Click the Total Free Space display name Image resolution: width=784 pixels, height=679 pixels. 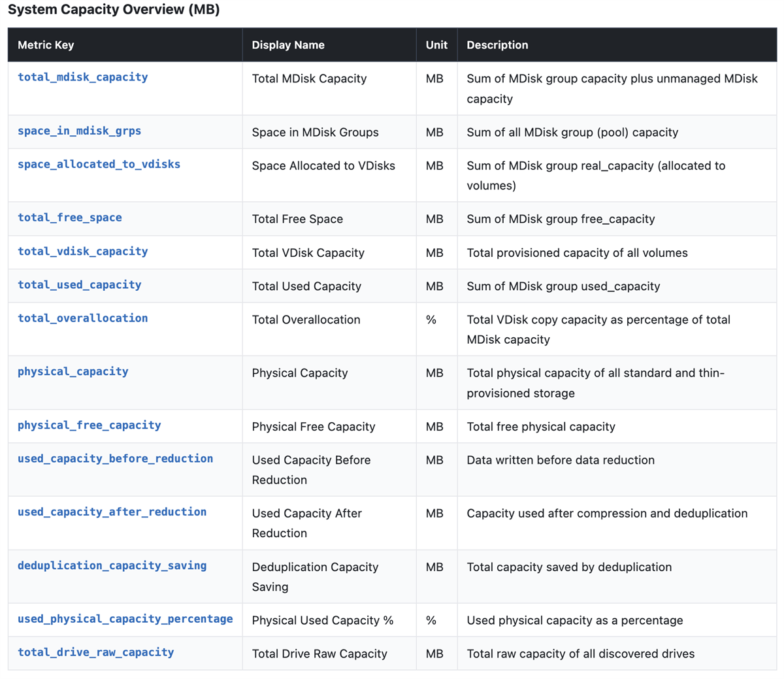coord(297,219)
